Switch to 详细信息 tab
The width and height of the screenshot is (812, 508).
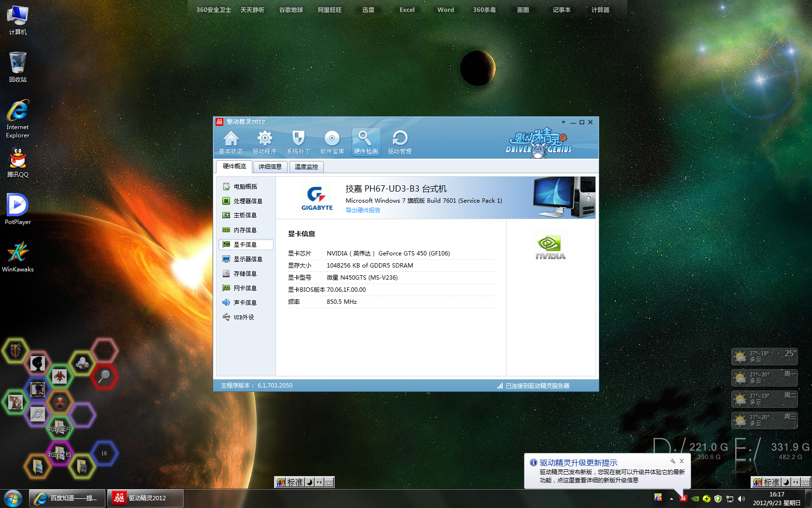[270, 167]
